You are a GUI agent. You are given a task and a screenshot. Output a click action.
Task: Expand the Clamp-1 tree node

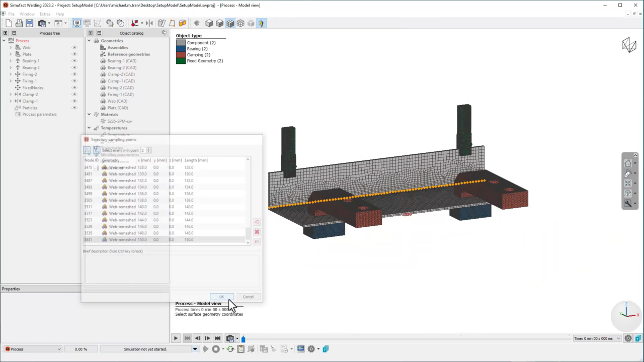click(x=11, y=101)
